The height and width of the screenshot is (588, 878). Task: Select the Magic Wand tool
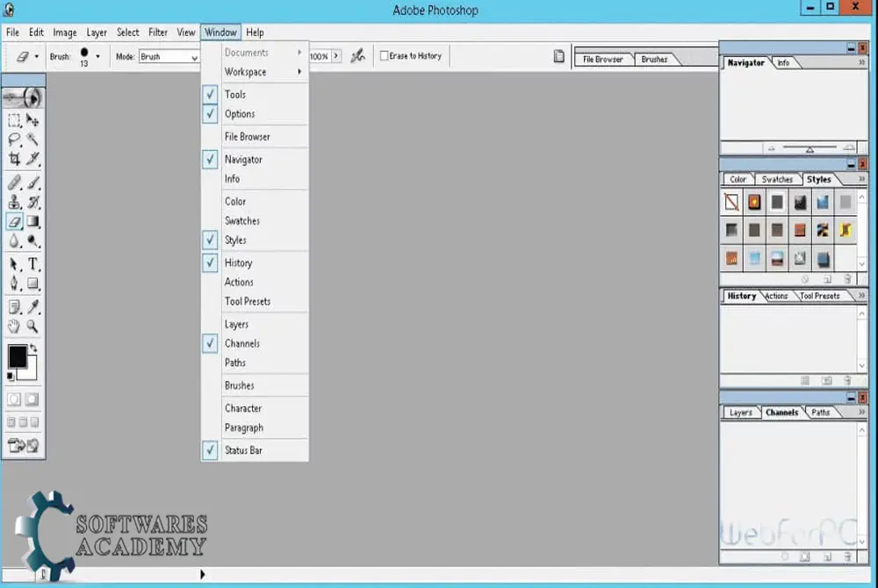pyautogui.click(x=32, y=140)
